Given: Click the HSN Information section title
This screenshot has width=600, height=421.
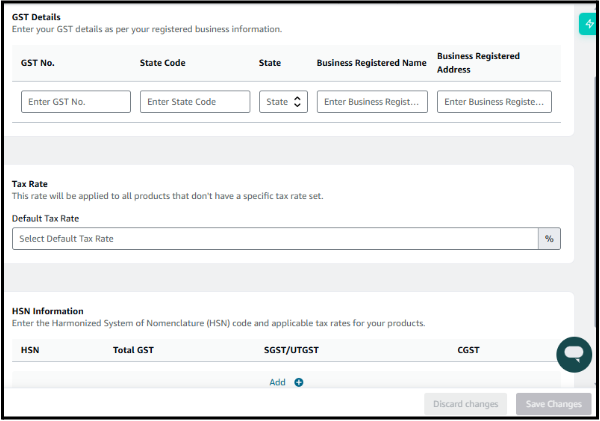Looking at the screenshot, I should 47,311.
